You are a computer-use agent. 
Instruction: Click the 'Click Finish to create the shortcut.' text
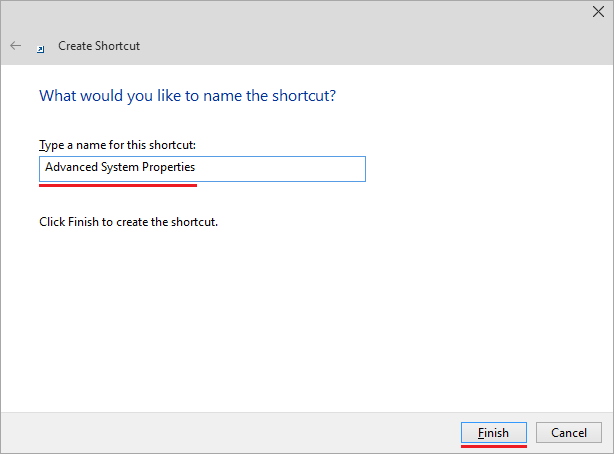point(128,222)
